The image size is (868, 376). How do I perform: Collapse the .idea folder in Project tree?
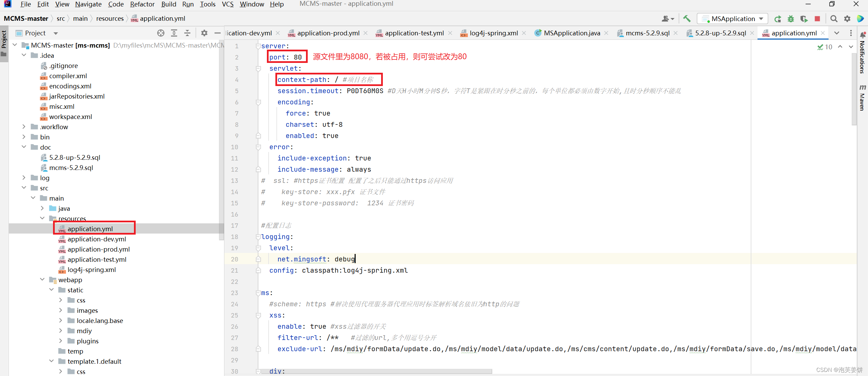tap(24, 55)
